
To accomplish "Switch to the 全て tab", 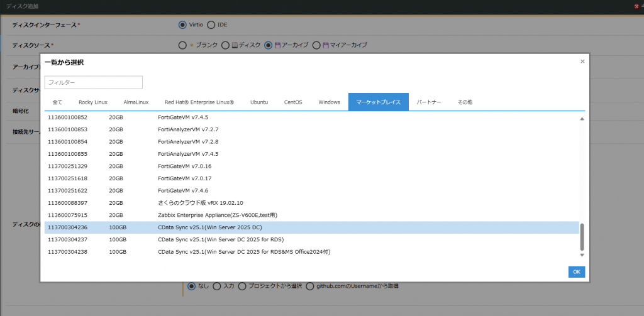I will (57, 102).
